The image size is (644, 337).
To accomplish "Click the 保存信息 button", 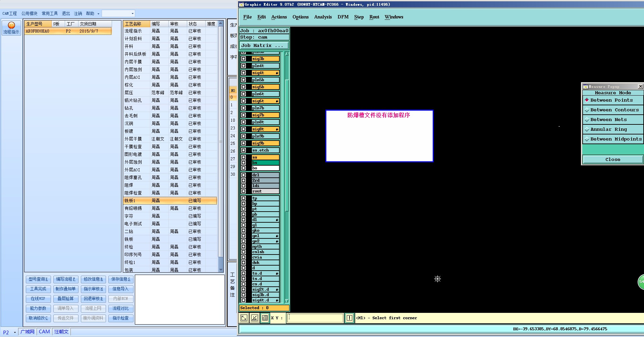I will pyautogui.click(x=121, y=279).
